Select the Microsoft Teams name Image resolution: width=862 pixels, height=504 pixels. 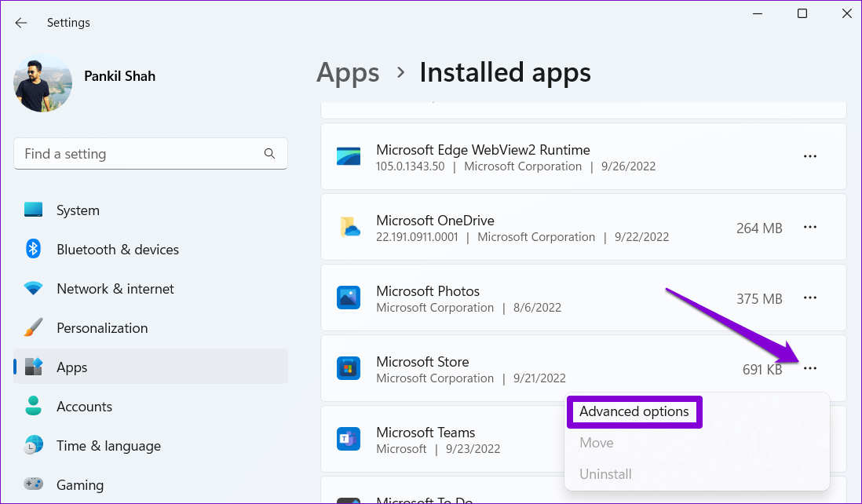[x=426, y=433]
